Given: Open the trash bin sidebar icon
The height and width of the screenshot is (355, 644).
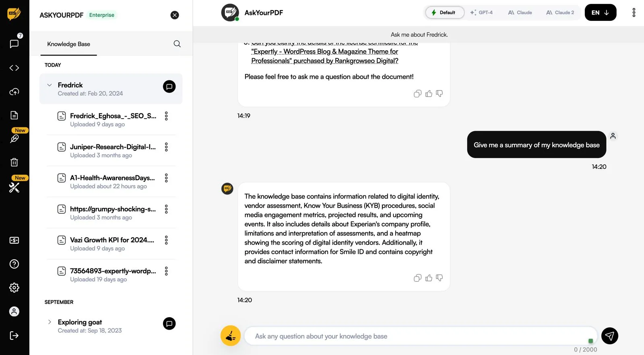Looking at the screenshot, I should tap(14, 162).
